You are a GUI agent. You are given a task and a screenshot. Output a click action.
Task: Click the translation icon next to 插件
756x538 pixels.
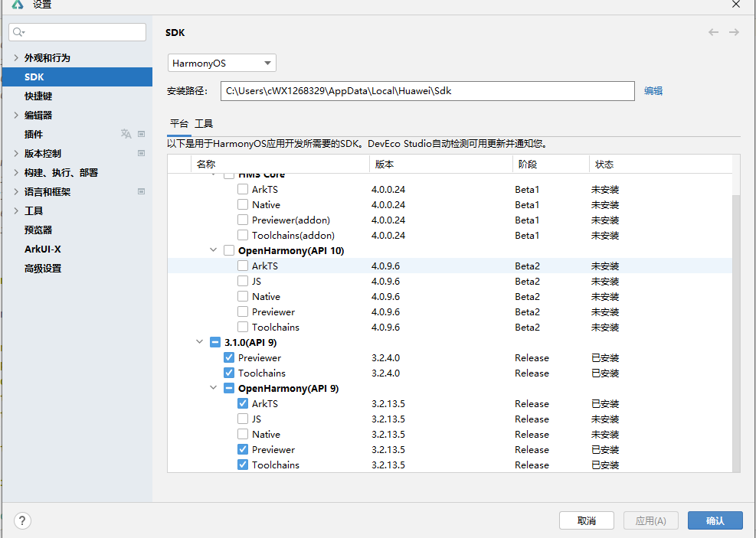pyautogui.click(x=126, y=134)
